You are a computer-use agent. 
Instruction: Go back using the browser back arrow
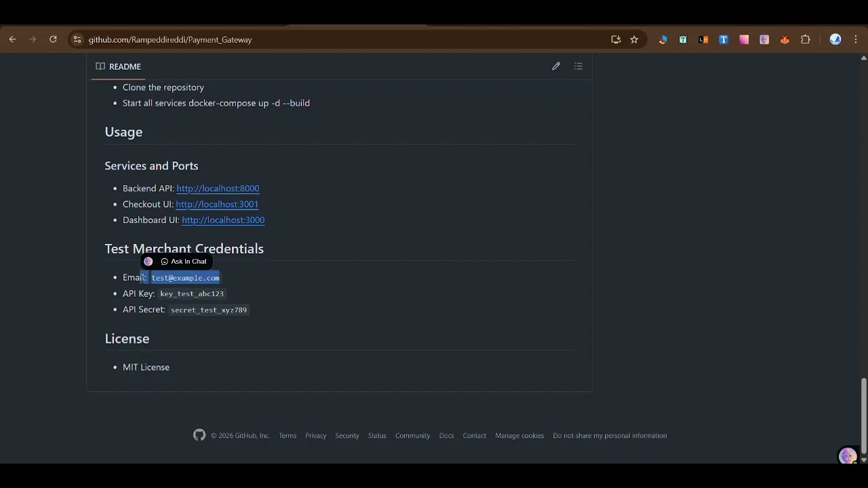[12, 40]
